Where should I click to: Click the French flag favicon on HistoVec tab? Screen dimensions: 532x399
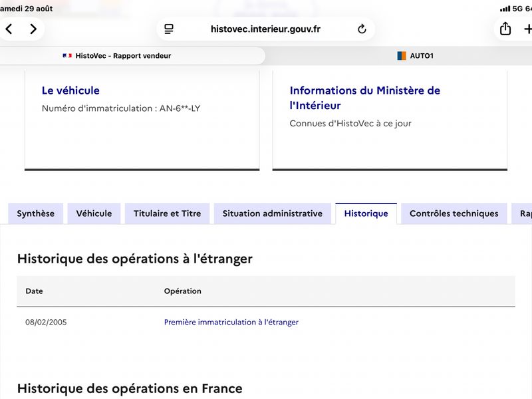67,56
